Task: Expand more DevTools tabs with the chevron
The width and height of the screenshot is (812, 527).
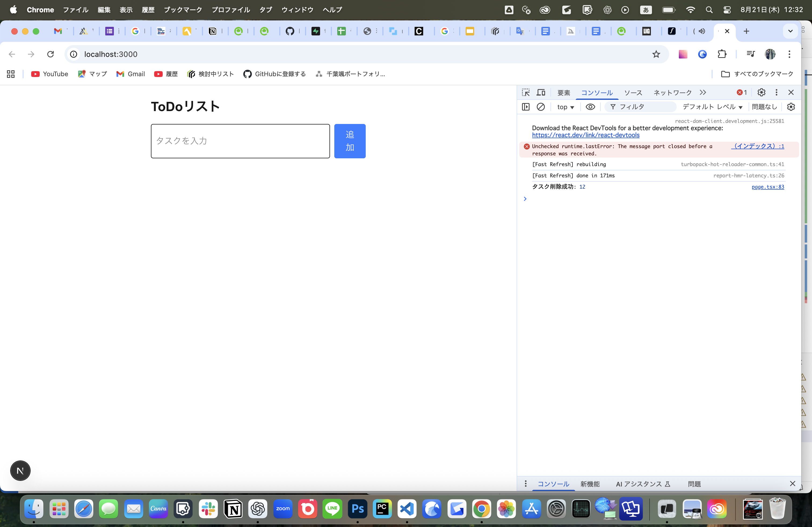Action: click(702, 92)
